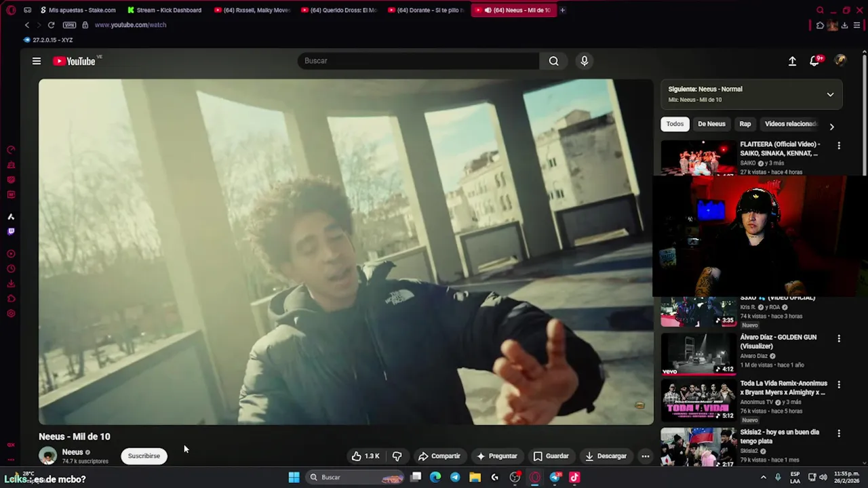Toggle the VPN badge in address bar
This screenshot has height=488, width=868.
pos(69,25)
